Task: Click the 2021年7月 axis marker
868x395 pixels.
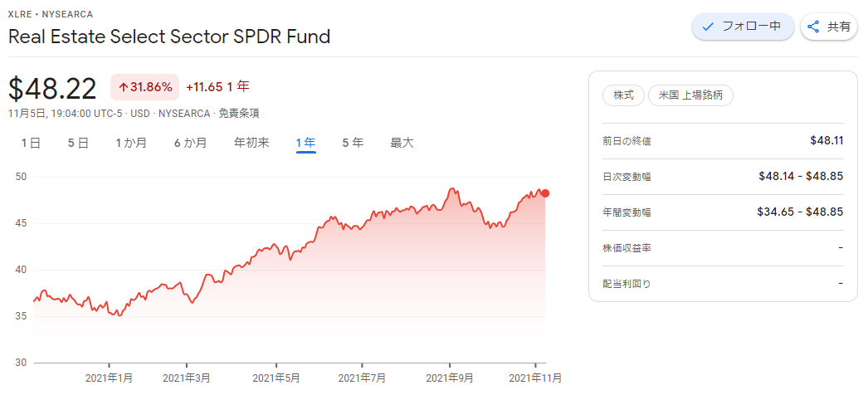Action: [362, 378]
